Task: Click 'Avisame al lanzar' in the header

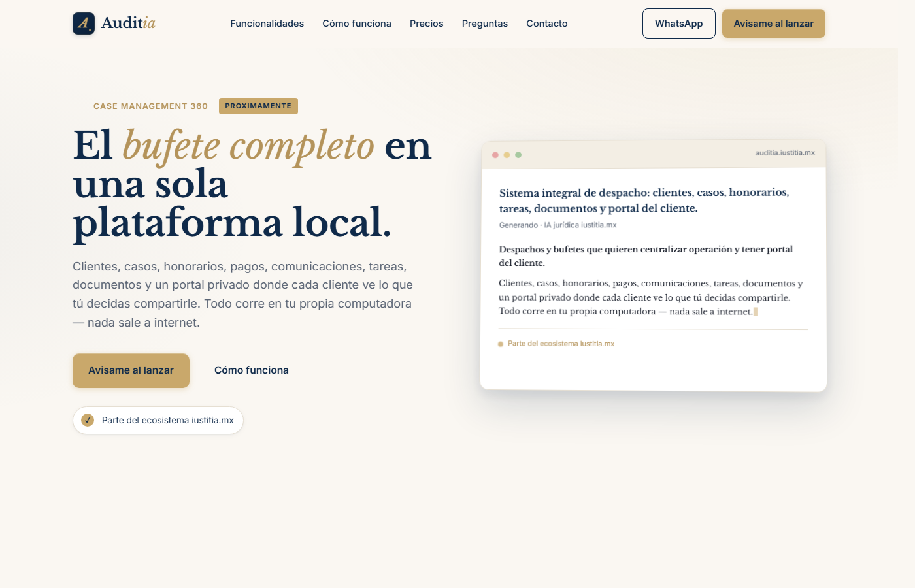Action: click(x=773, y=24)
